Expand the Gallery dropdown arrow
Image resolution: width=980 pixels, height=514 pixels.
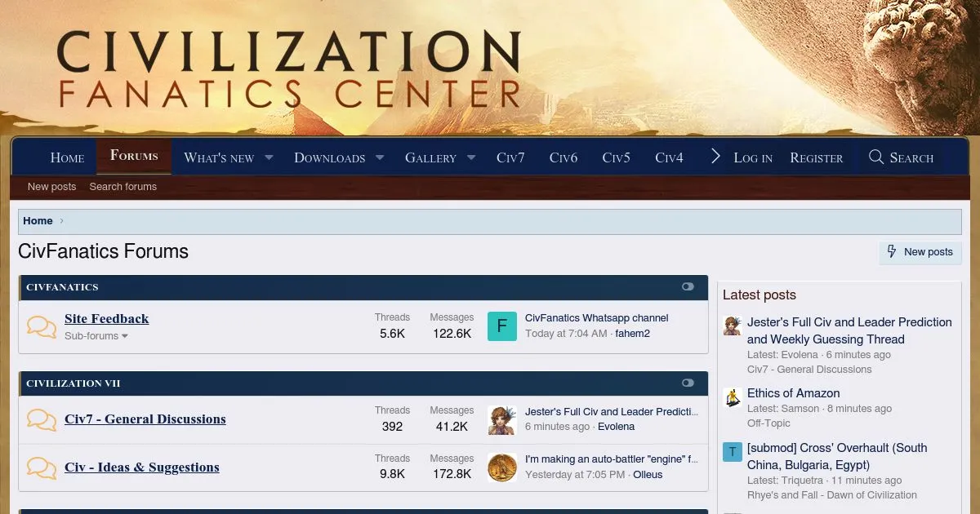471,157
